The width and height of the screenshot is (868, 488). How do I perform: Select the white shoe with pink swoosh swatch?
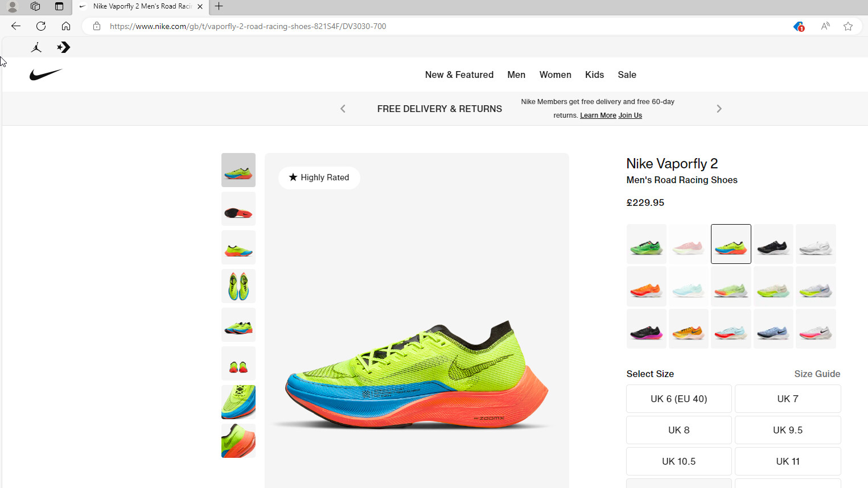pyautogui.click(x=816, y=329)
